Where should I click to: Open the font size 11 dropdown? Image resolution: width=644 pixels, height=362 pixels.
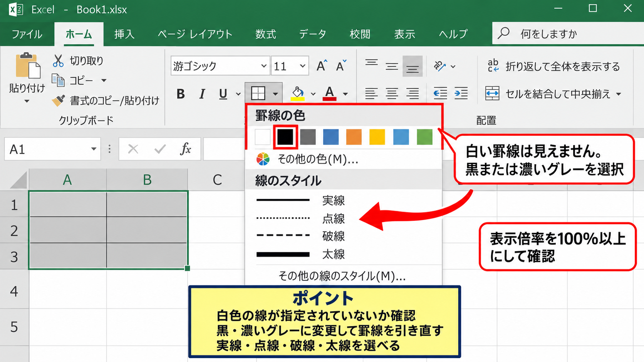click(303, 66)
